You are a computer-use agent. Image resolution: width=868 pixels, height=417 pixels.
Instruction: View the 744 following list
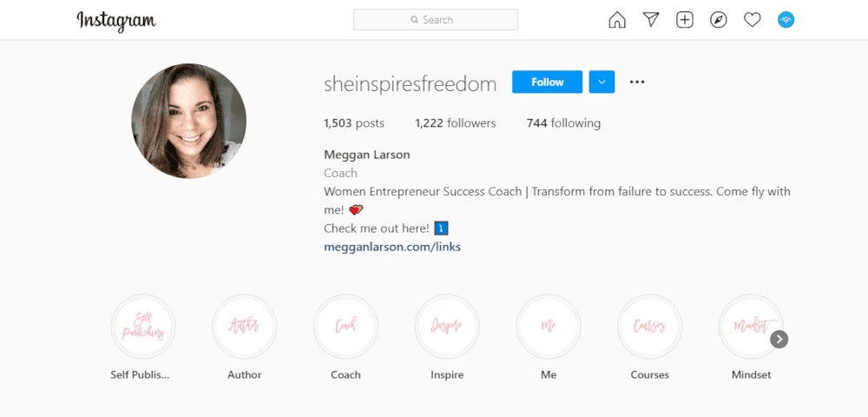[x=563, y=123]
